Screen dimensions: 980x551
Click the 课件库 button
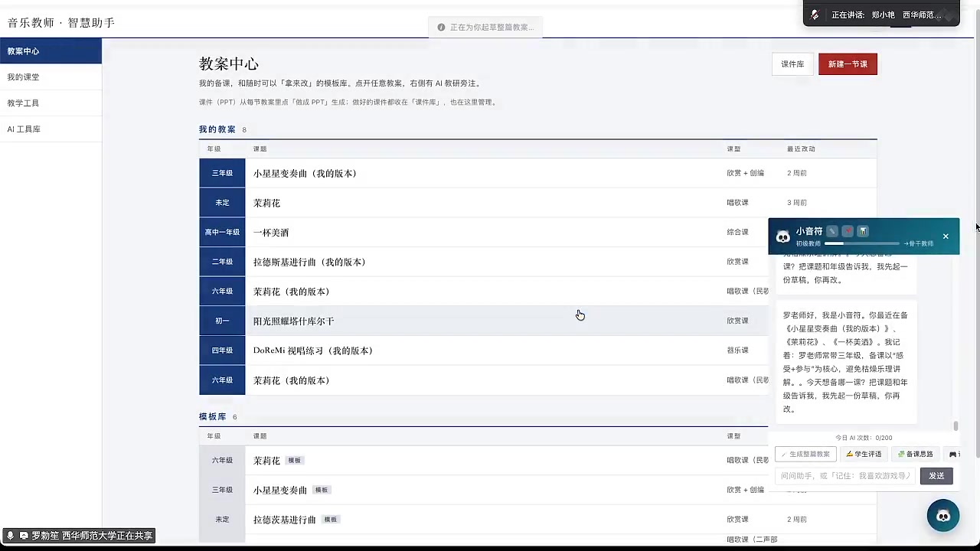point(792,64)
